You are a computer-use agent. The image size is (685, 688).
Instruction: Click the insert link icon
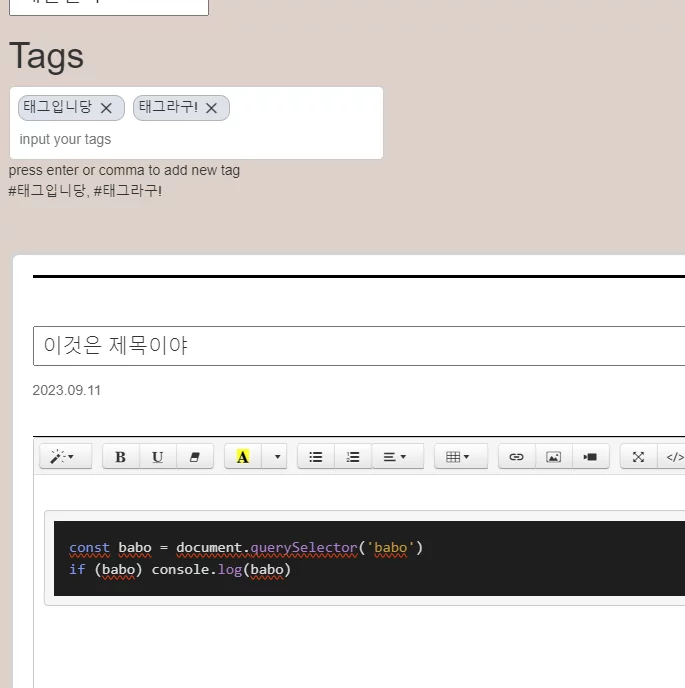[x=516, y=457]
